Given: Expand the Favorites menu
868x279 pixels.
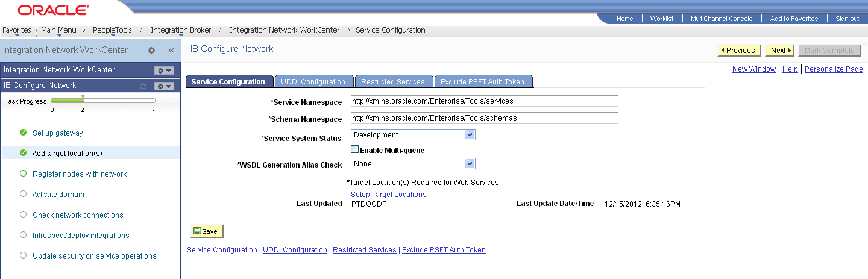Looking at the screenshot, I should click(17, 30).
